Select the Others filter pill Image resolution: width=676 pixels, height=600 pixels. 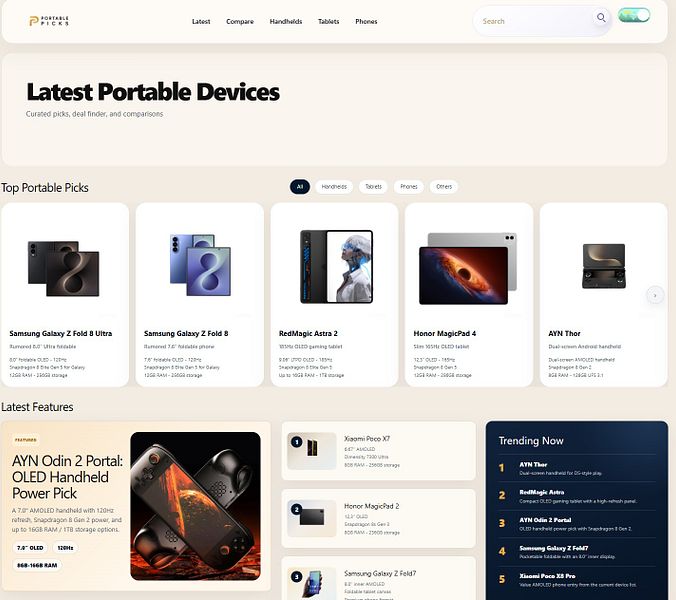(444, 187)
